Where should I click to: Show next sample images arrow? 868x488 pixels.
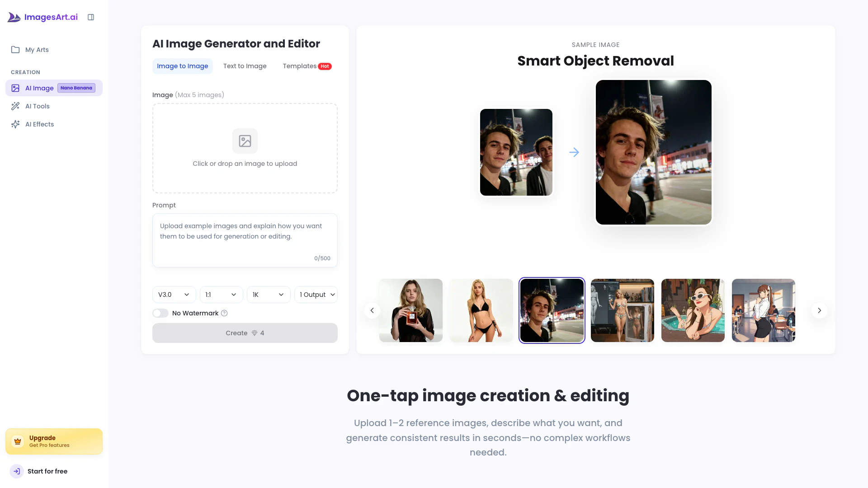pos(819,310)
